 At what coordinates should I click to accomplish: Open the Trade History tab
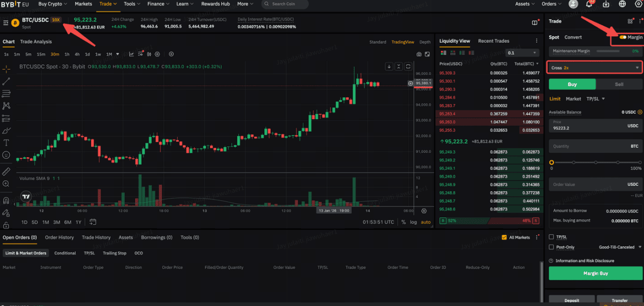click(x=96, y=237)
